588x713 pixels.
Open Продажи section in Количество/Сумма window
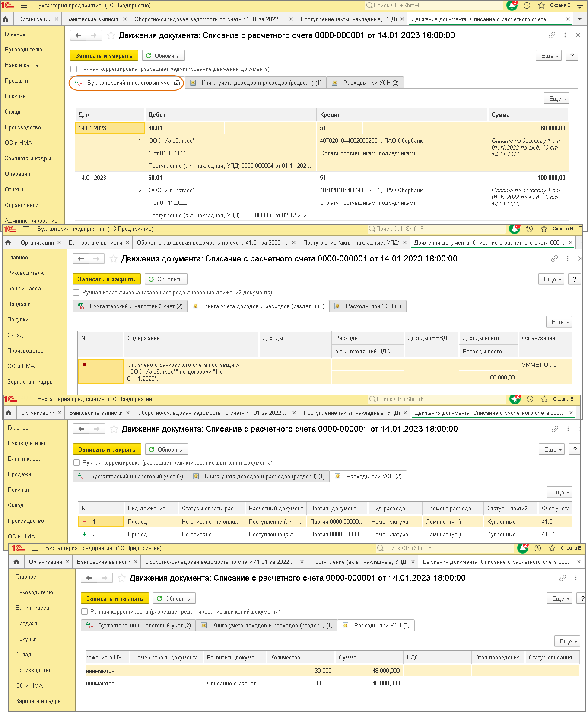[27, 623]
